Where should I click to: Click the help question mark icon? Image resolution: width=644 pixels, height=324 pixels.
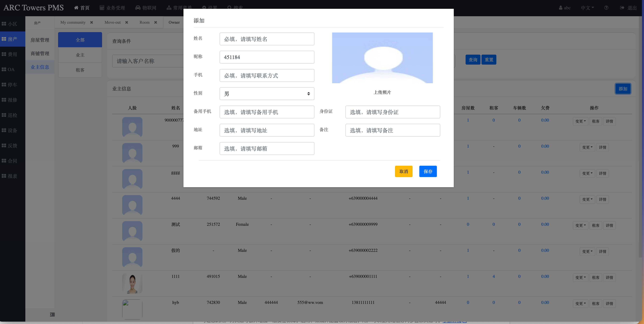point(606,8)
